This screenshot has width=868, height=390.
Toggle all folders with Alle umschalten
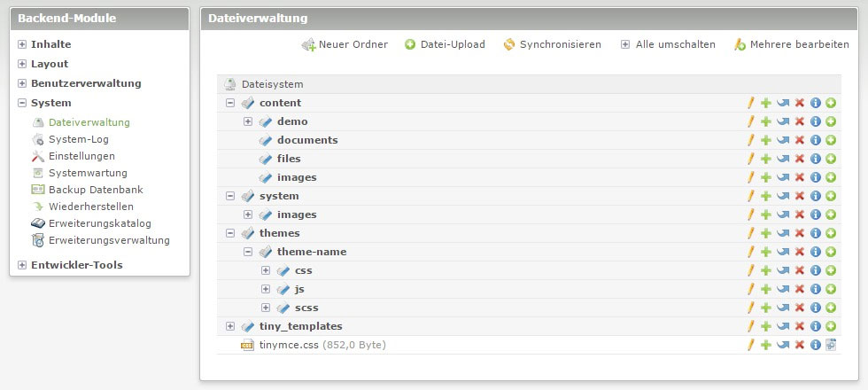(667, 44)
